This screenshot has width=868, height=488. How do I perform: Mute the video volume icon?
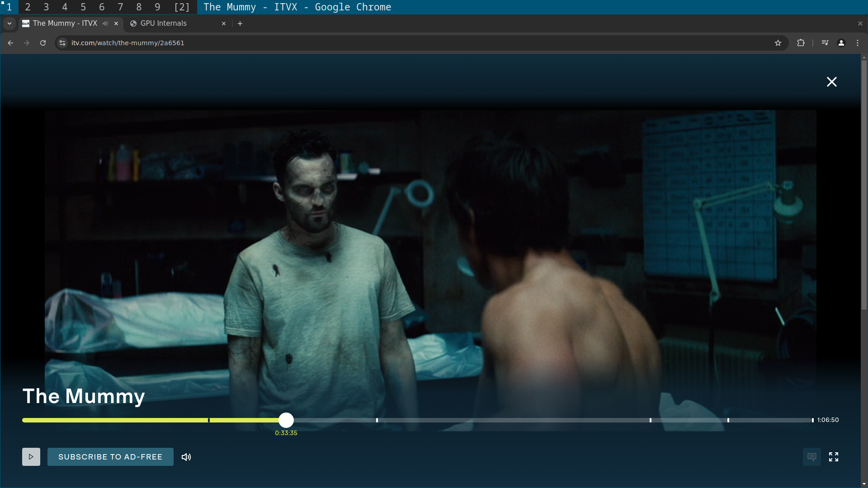[186, 457]
